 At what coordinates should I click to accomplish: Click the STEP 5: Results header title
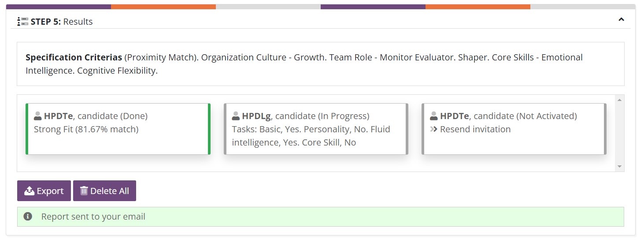[x=62, y=22]
